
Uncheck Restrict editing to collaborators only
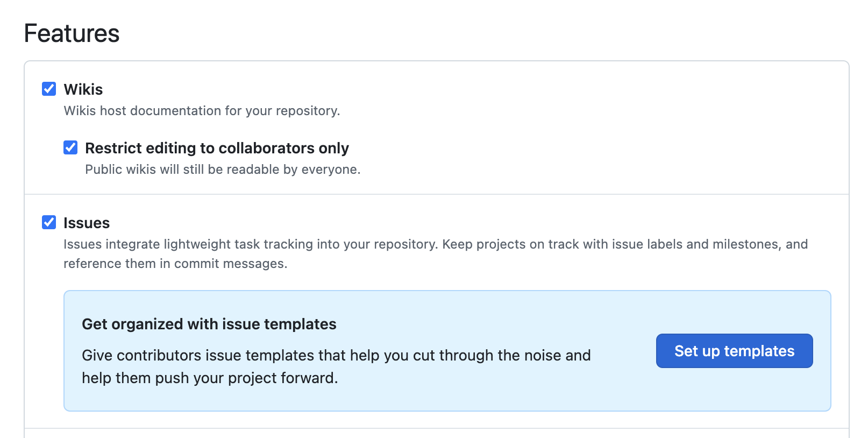click(x=70, y=148)
